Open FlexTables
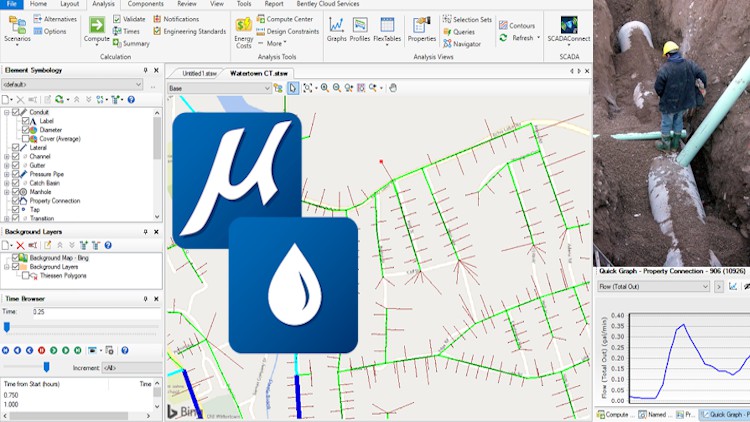This screenshot has width=750, height=422. click(387, 31)
